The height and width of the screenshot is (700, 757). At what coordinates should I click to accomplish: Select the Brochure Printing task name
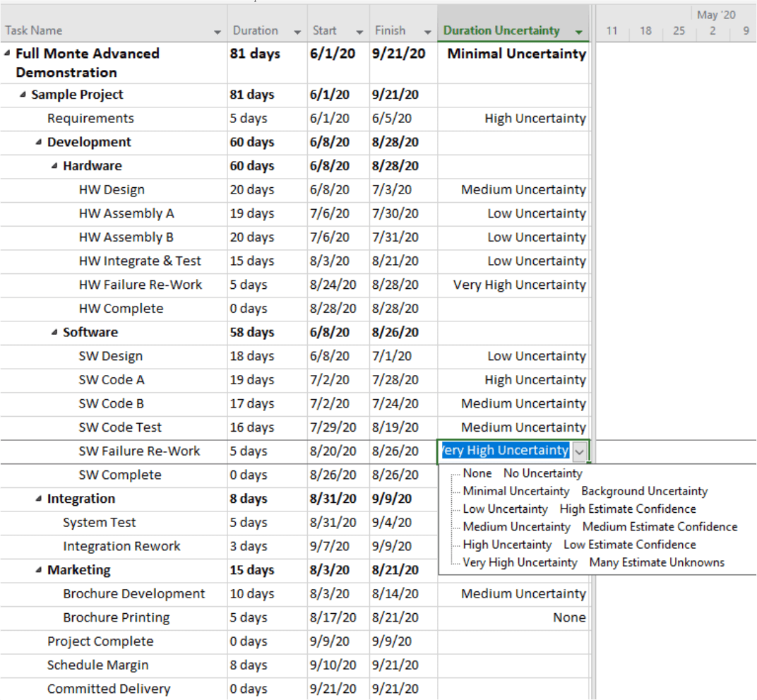click(x=116, y=617)
